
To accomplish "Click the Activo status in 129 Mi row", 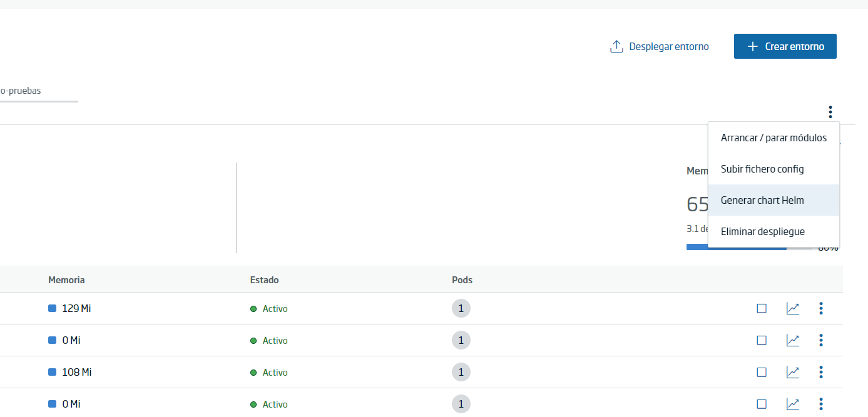I will click(x=269, y=309).
